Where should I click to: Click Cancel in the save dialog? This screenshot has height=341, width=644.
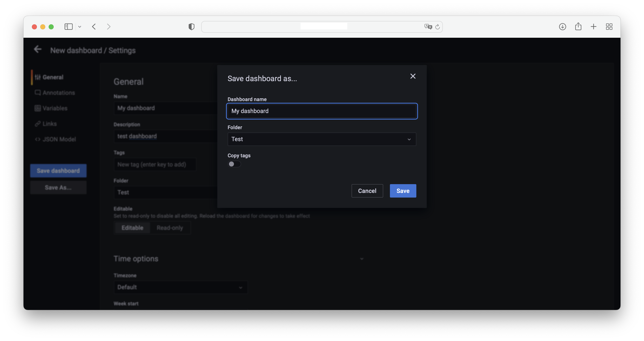tap(367, 191)
